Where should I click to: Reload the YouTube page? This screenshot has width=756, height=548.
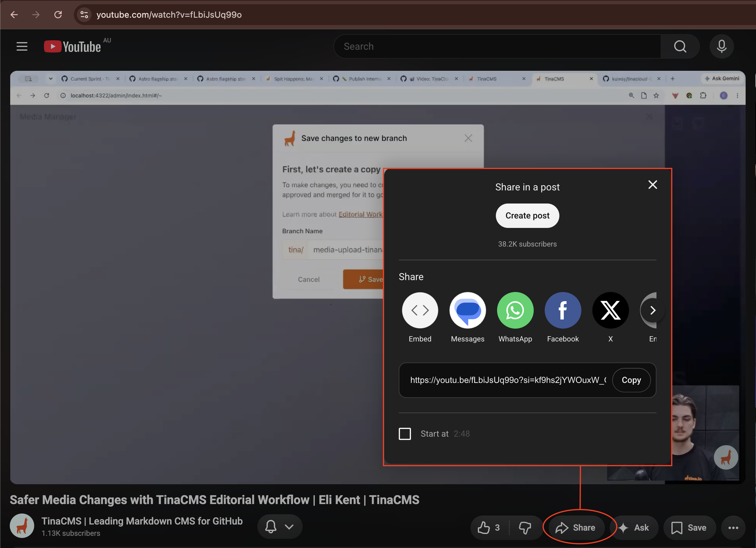(58, 15)
